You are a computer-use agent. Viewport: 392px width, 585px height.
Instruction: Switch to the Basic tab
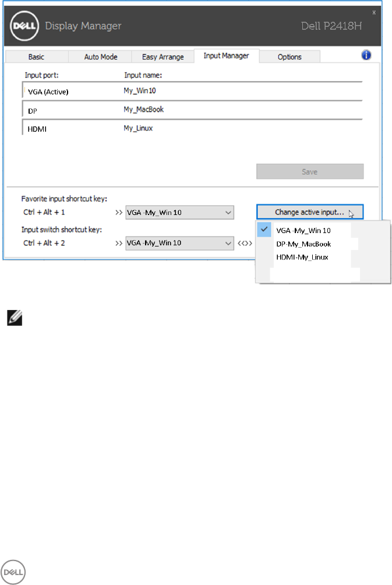[x=36, y=57]
